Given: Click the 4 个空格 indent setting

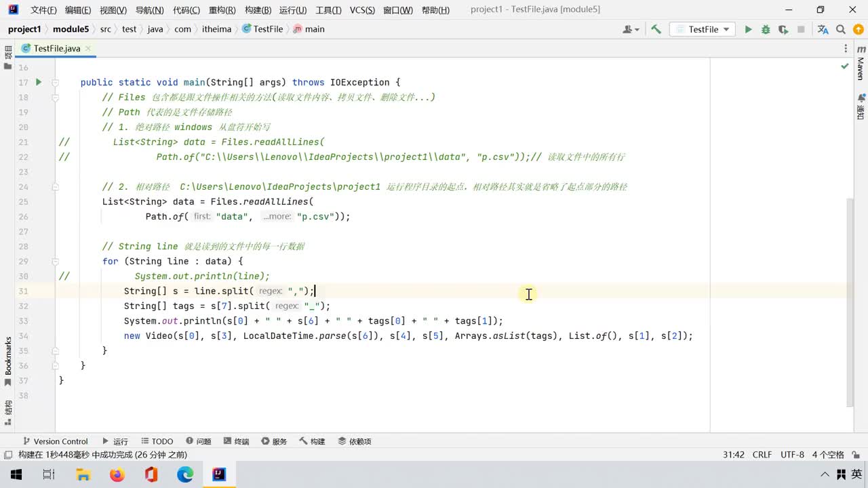Looking at the screenshot, I should pyautogui.click(x=828, y=455).
